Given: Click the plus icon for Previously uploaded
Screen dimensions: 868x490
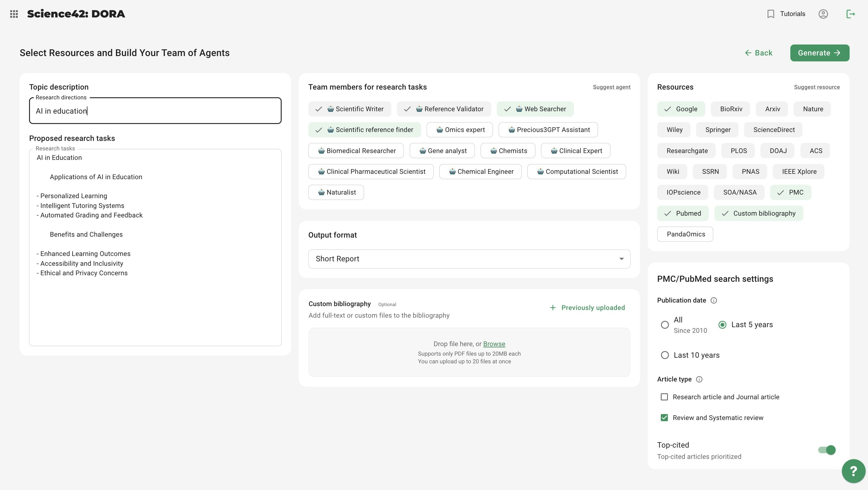Looking at the screenshot, I should (553, 308).
